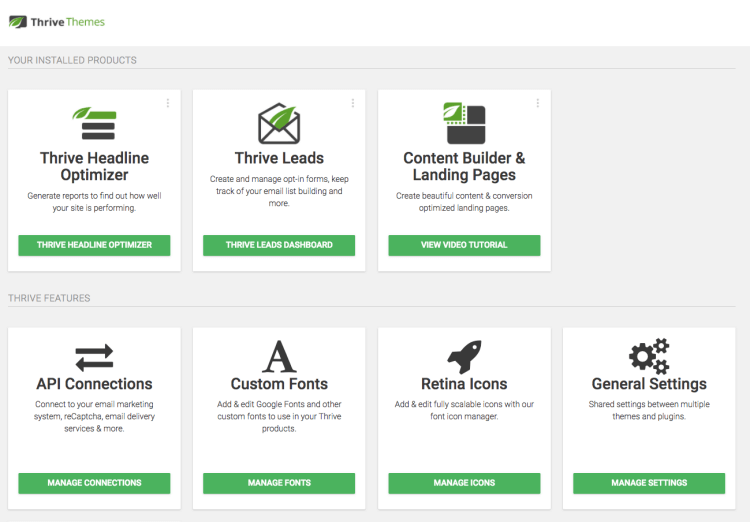Open the three-dot menu on Thrive Headline Optimizer card
The width and height of the screenshot is (750, 522).
pos(168,103)
